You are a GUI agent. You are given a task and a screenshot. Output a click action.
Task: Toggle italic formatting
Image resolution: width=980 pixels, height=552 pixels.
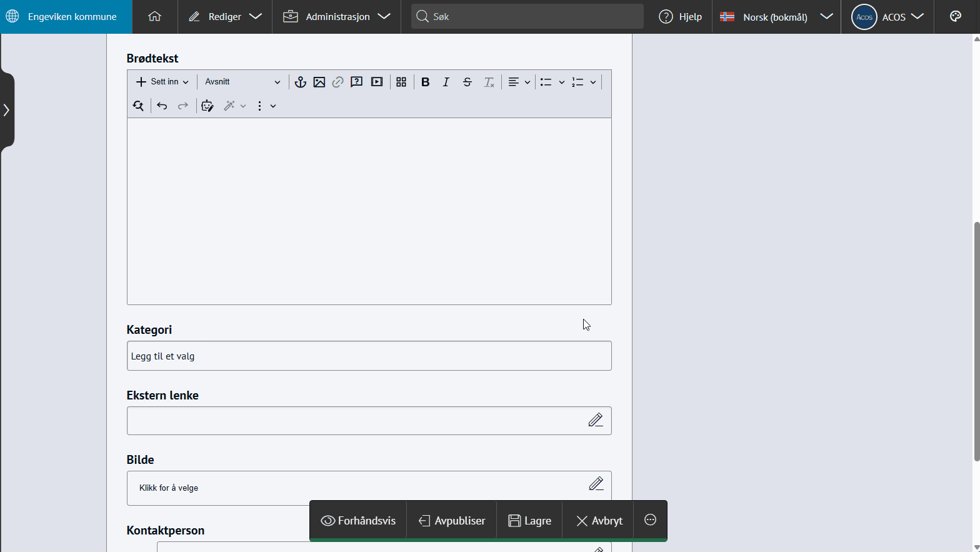pos(446,82)
